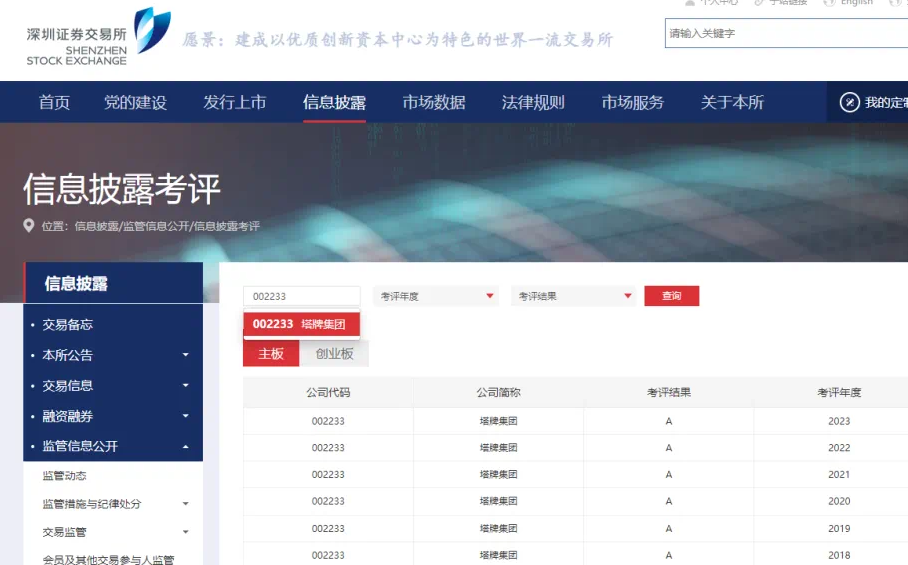
Task: Click the A rating in 2021 row
Action: 669,474
